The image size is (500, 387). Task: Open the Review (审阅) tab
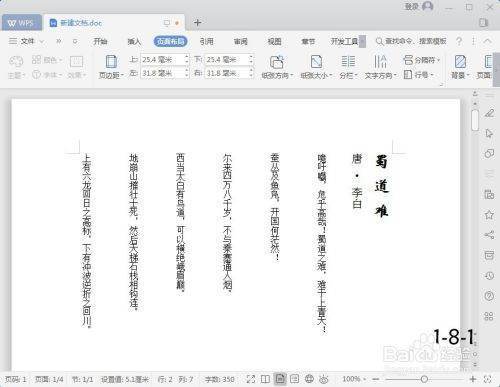[x=241, y=41]
